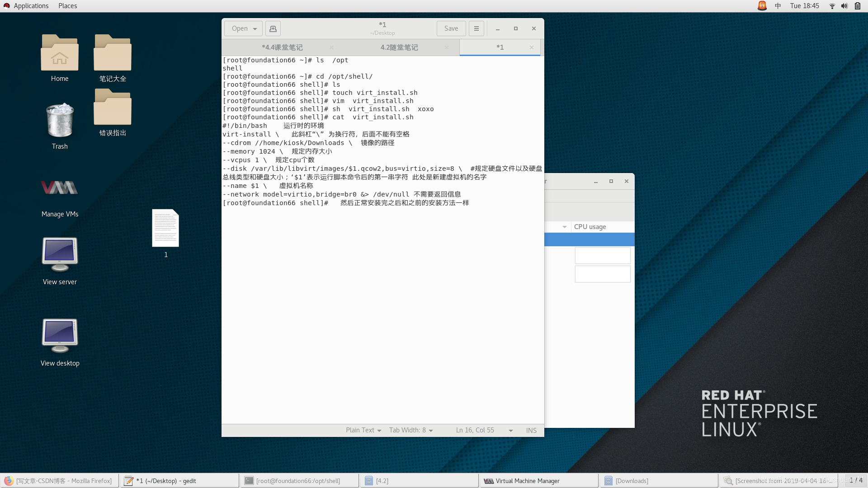Click the '--name $1 \' line in editor

click(245, 186)
